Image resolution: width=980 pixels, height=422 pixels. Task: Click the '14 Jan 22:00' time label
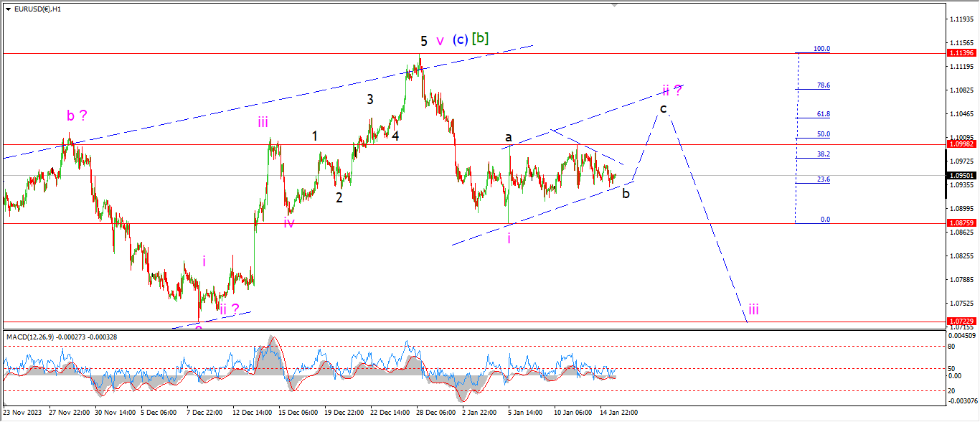(x=618, y=413)
